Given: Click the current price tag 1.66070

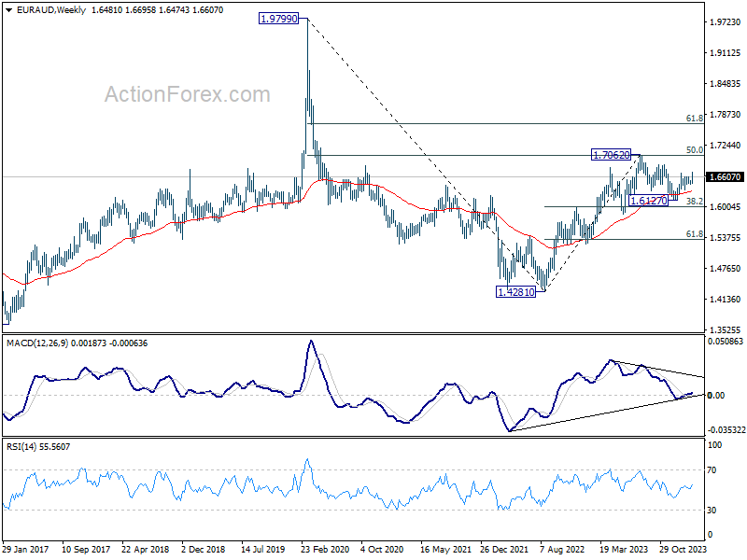Looking at the screenshot, I should [726, 177].
